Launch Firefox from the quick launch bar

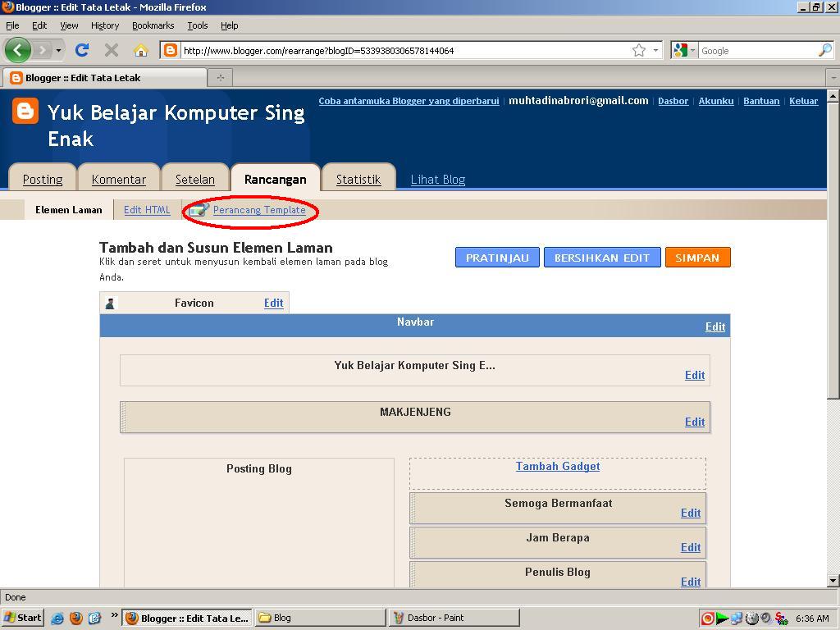[76, 619]
